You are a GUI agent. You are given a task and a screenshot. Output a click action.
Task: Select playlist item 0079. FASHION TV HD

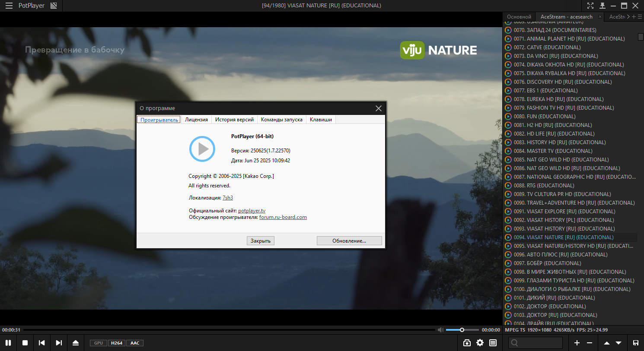pos(570,108)
